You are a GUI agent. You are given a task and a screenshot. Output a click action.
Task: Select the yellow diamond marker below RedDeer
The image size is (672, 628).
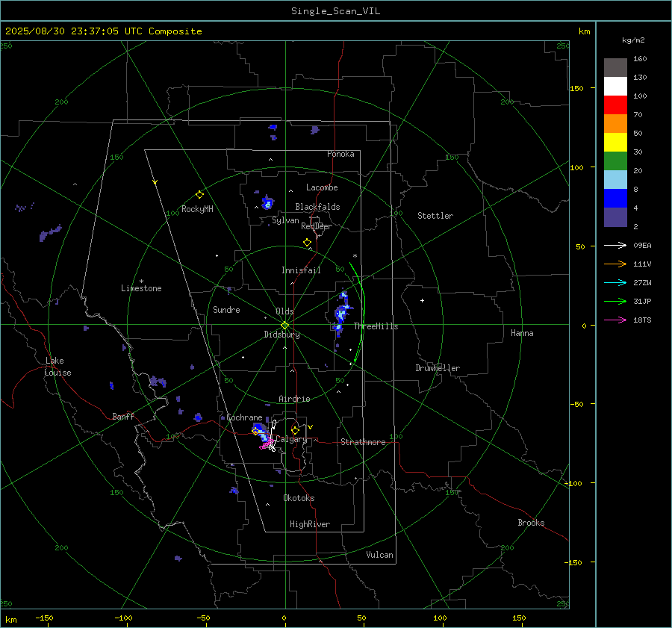307,243
